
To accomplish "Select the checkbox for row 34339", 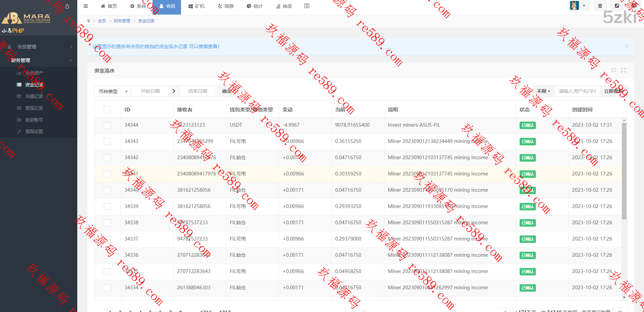I will pos(107,207).
